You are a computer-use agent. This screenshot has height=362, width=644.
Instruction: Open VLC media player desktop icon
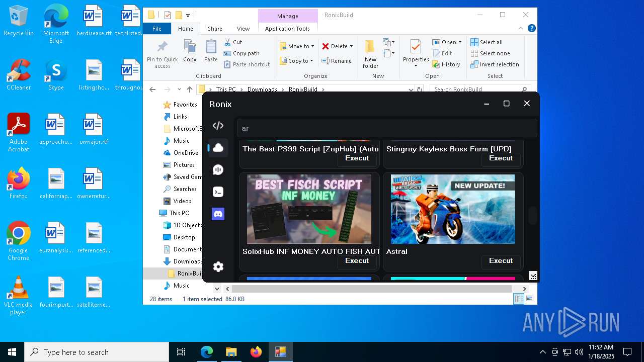(19, 296)
